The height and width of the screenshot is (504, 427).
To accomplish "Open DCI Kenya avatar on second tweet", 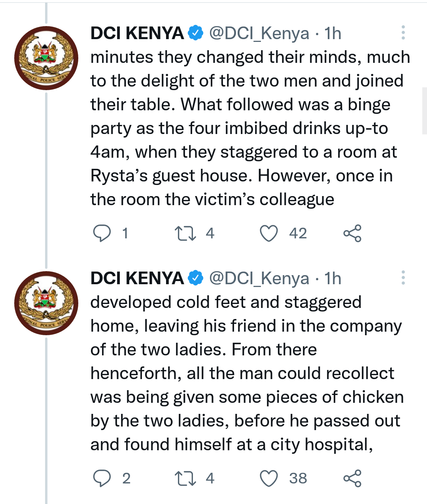I will point(46,303).
